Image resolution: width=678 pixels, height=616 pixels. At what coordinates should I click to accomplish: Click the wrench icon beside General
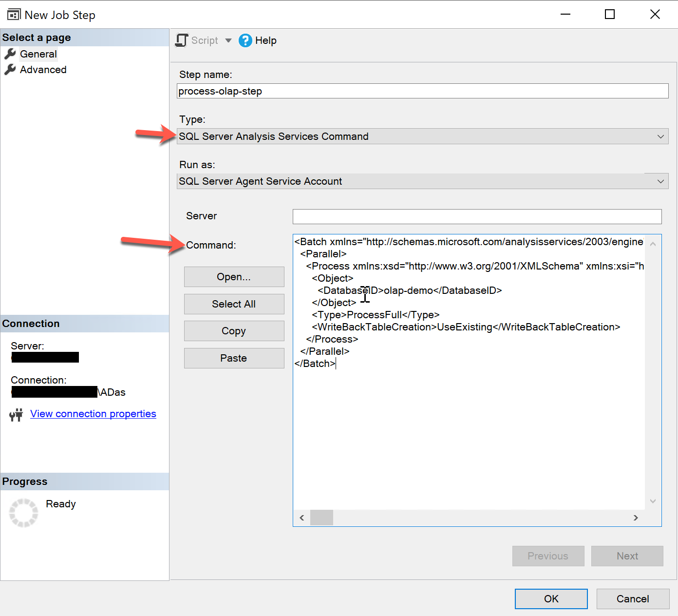10,54
